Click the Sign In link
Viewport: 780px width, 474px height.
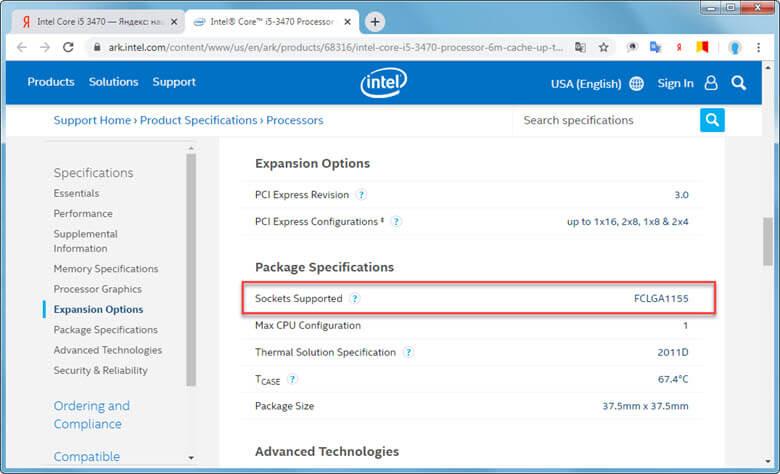click(675, 83)
